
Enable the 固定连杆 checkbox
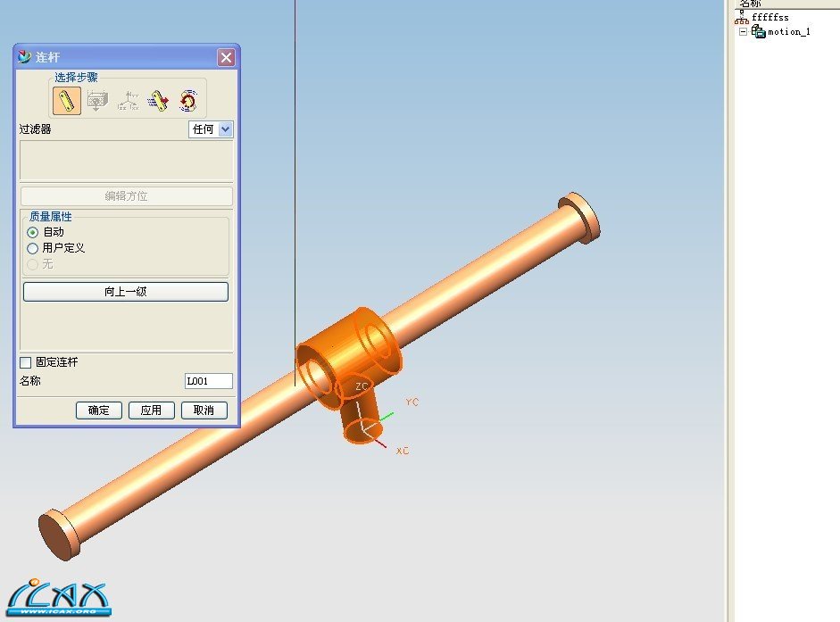coord(25,362)
